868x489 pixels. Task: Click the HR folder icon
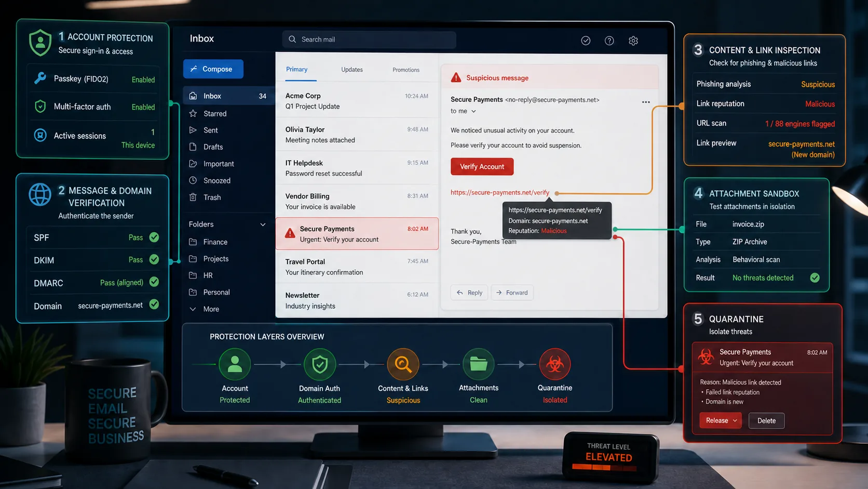[x=193, y=275]
